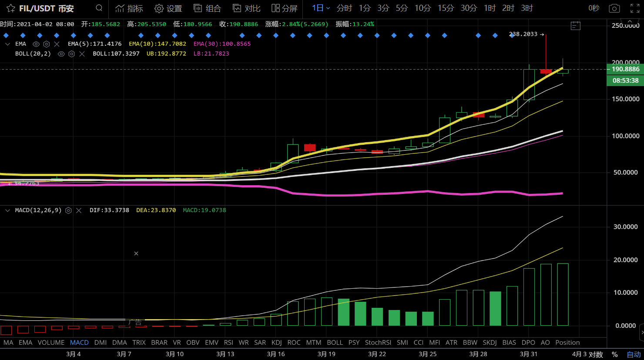The height and width of the screenshot is (360, 644).
Task: Toggle EMA visibility eye icon
Action: pos(36,44)
